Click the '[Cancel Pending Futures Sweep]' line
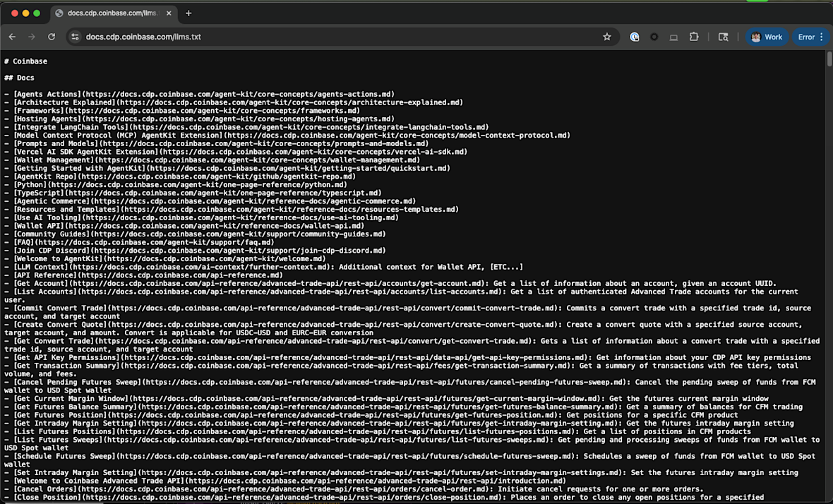Viewport: 833px width, 504px height. (409, 386)
